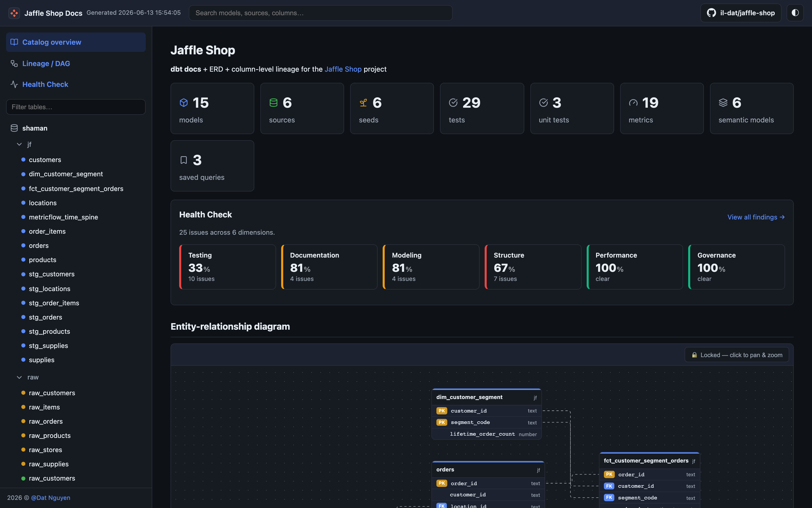Click the sources database icon
Image resolution: width=812 pixels, height=508 pixels.
tap(274, 102)
